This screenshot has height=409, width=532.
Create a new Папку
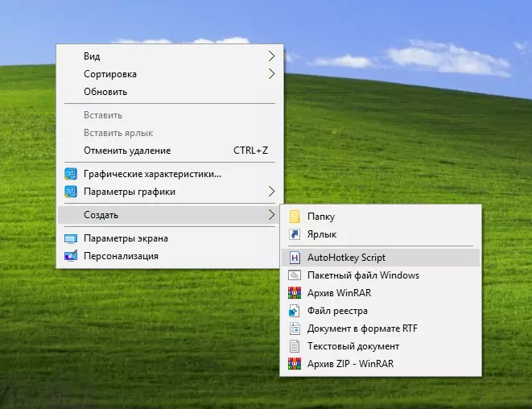tap(381, 217)
